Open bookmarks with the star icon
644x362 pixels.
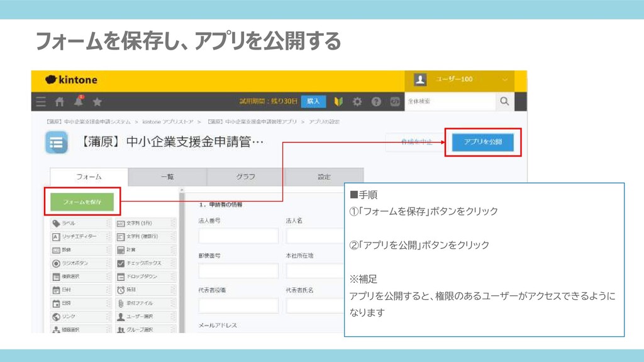point(97,102)
